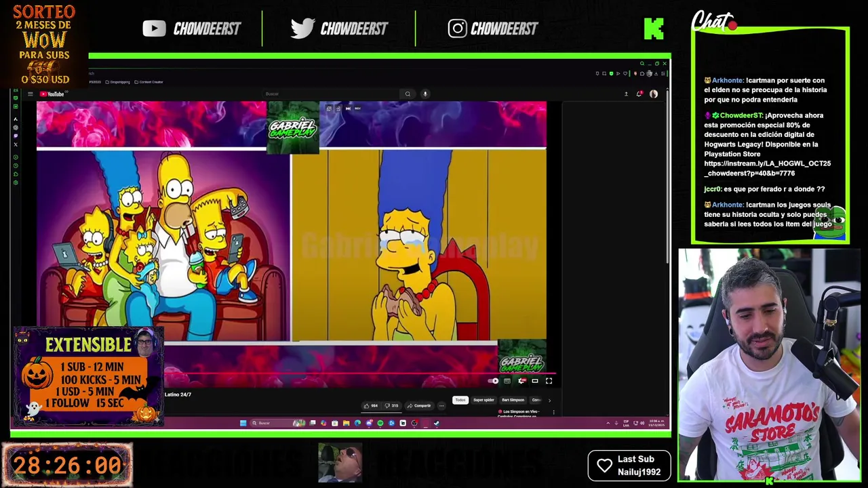The image size is (868, 488).
Task: Click the Last Sub name Nailuj1992
Action: 639,472
